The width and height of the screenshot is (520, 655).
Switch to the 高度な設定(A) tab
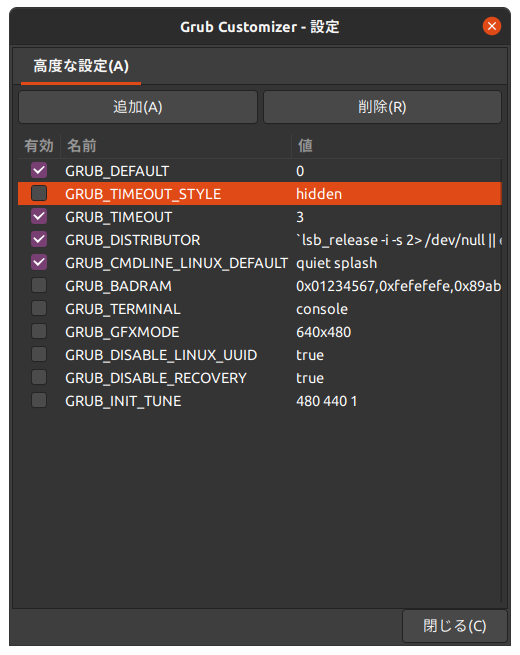(x=81, y=66)
